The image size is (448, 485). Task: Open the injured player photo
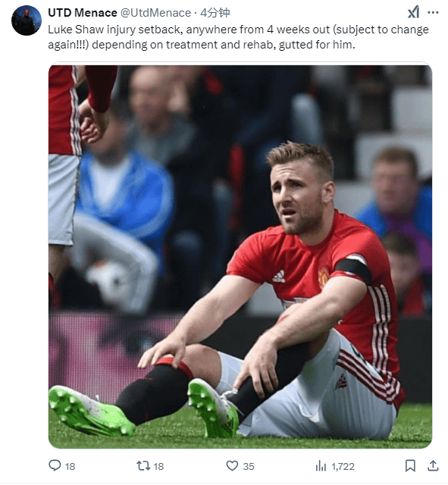pos(240,257)
